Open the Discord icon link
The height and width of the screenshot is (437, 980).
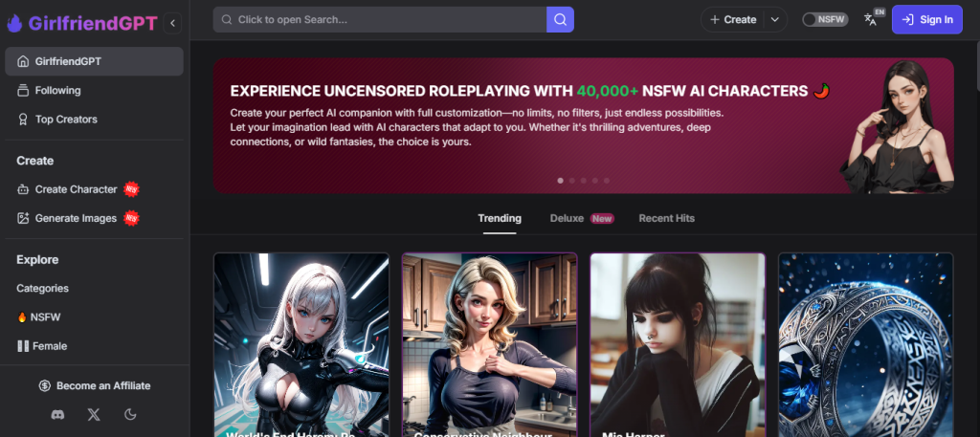58,414
